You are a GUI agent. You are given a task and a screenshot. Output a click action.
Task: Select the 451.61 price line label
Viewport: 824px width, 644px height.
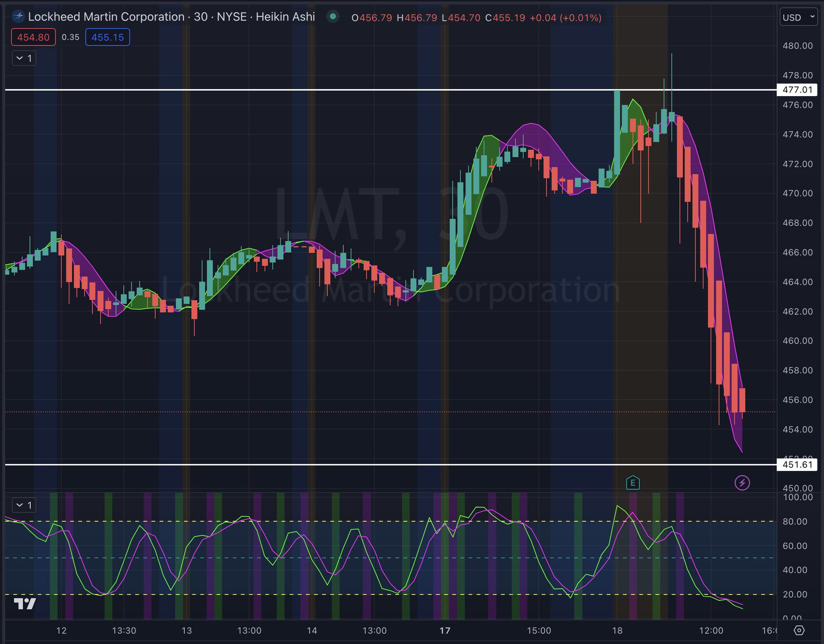797,464
